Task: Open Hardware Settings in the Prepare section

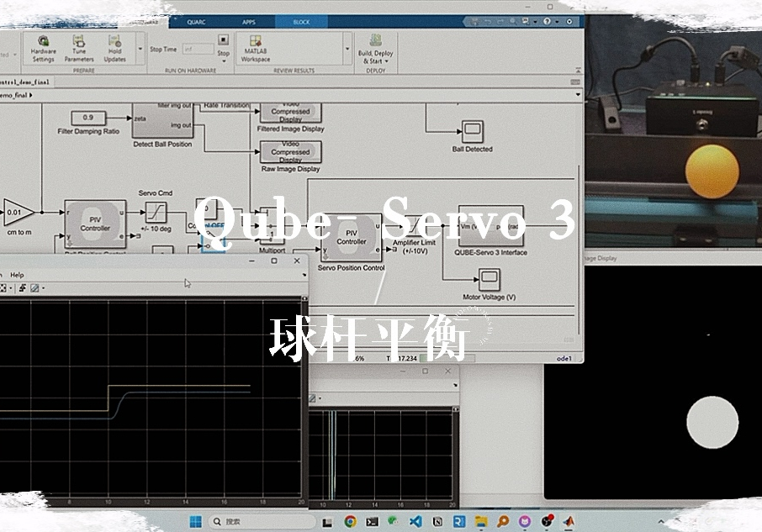Action: 43,49
